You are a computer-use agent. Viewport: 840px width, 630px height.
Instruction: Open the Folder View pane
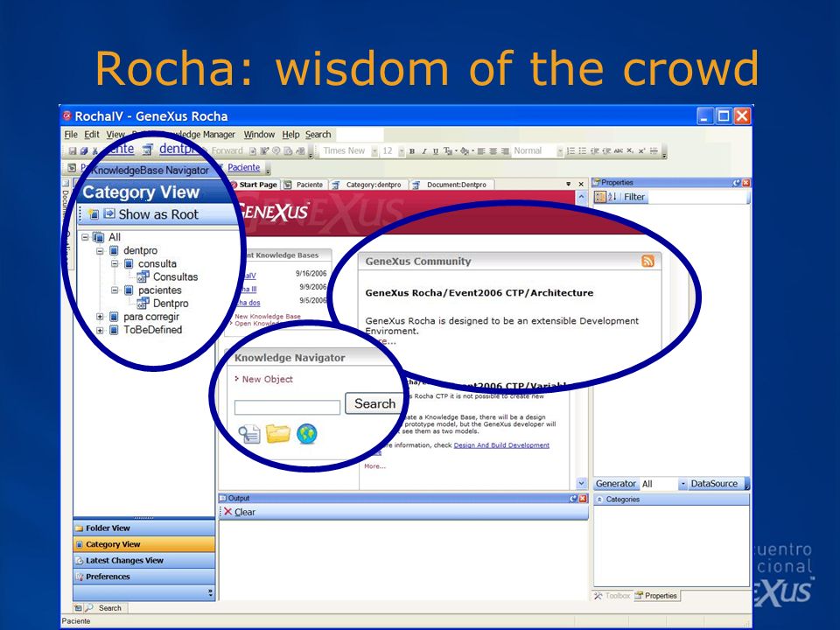pyautogui.click(x=144, y=528)
